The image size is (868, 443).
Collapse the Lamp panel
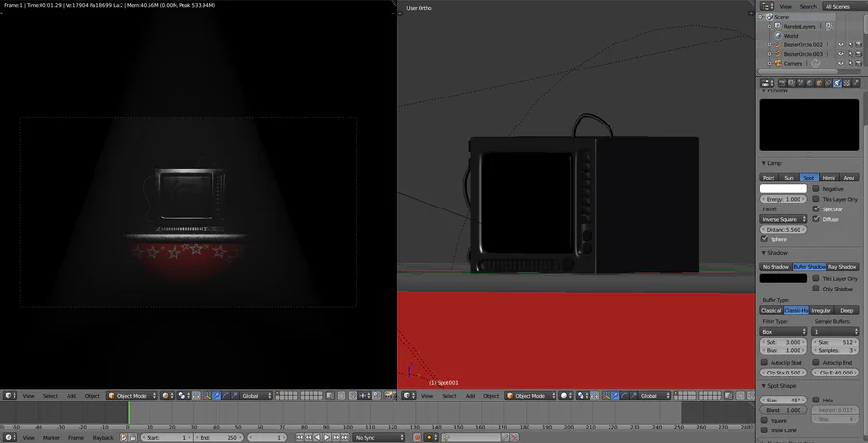coord(764,163)
